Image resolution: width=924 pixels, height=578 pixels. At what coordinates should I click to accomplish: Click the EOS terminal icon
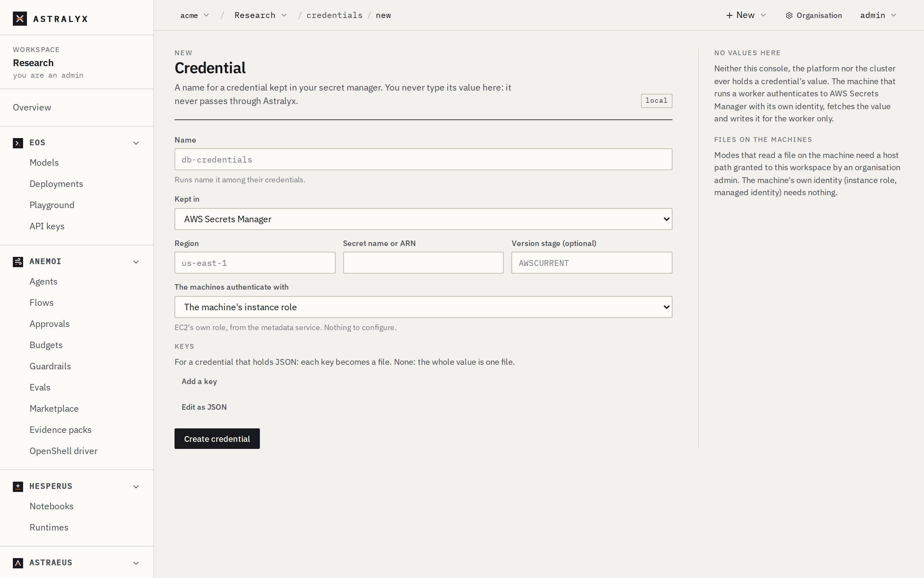point(18,143)
